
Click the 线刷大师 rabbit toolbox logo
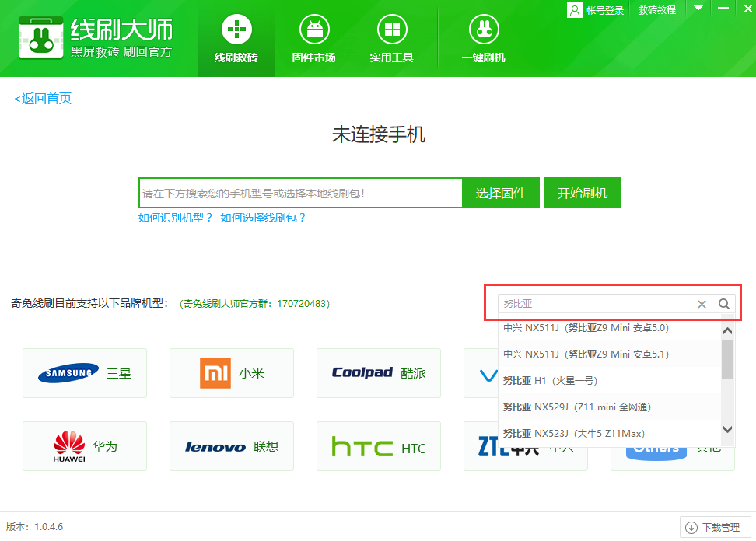click(x=41, y=38)
